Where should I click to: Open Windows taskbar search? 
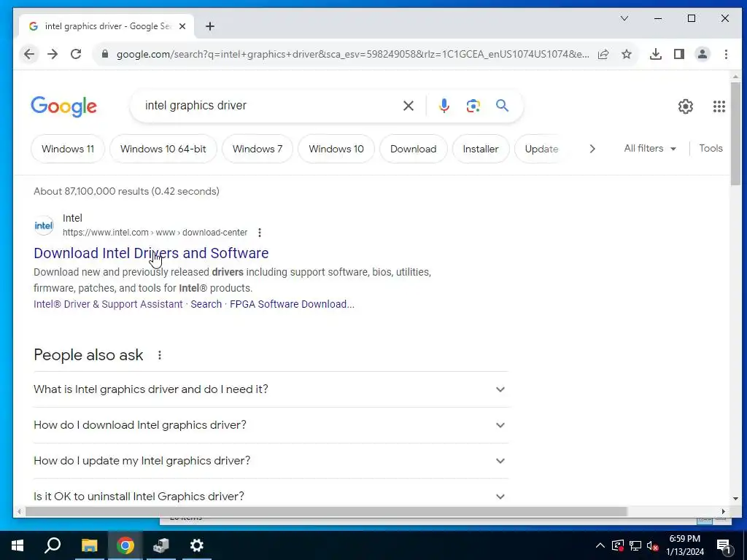click(53, 545)
